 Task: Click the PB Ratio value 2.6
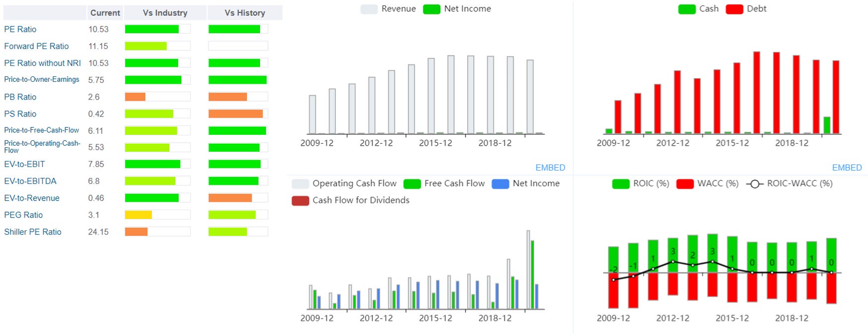[94, 97]
